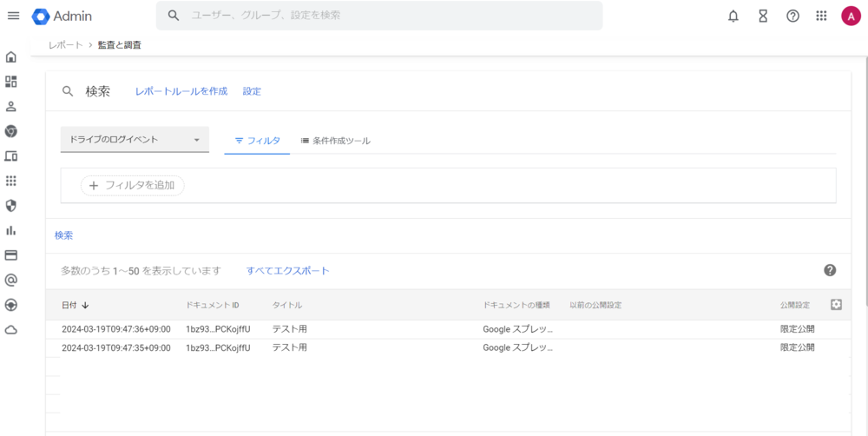The width and height of the screenshot is (868, 436).
Task: Click the レポートルールを作成 link
Action: 181,91
